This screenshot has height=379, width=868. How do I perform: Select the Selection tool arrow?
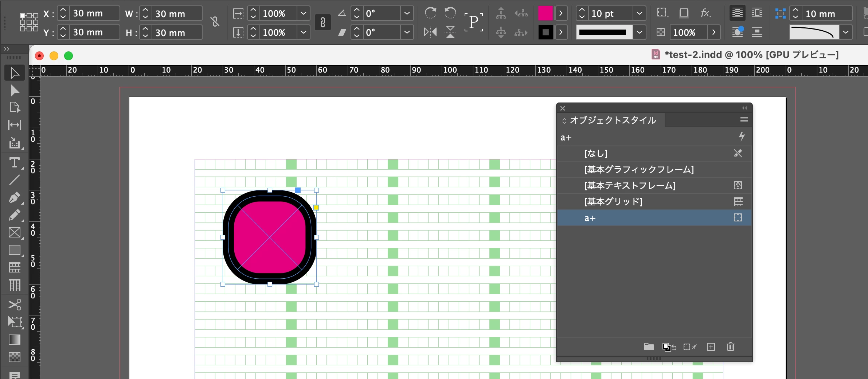click(x=15, y=73)
